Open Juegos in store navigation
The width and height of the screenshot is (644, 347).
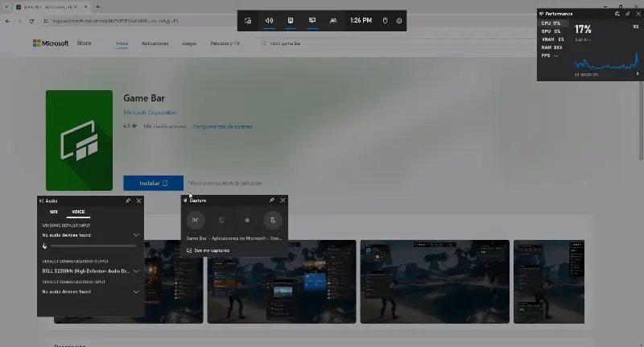(189, 43)
